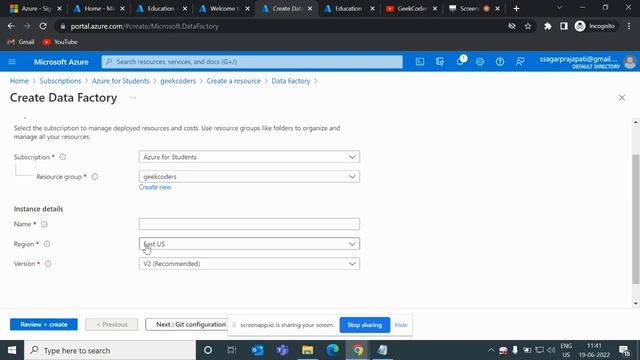Click the page vertical scrollbar thumb
The width and height of the screenshot is (640, 360).
point(636,219)
